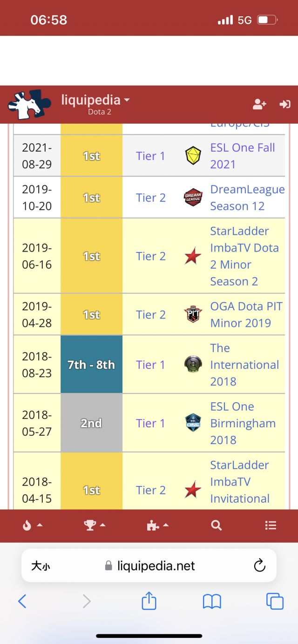This screenshot has height=644, width=298.
Task: Open the create account icon
Action: click(x=259, y=104)
